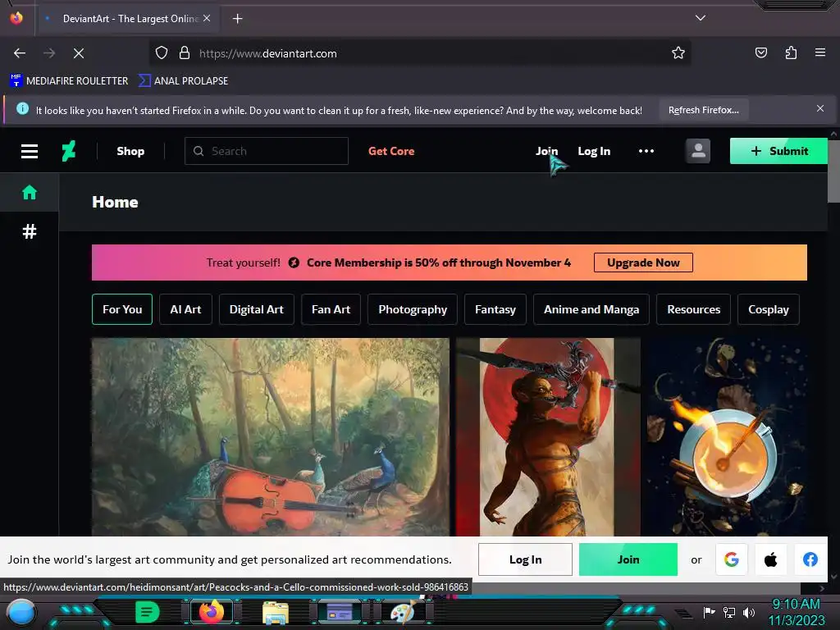Click the Get Core link
The width and height of the screenshot is (840, 630).
[x=391, y=151]
